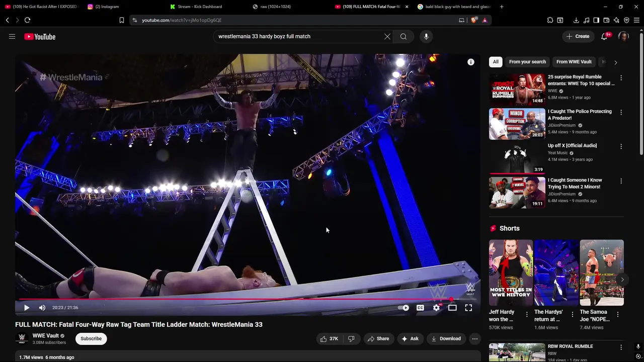The width and height of the screenshot is (644, 362).
Task: Open Brave Shields lion icon
Action: 474,20
